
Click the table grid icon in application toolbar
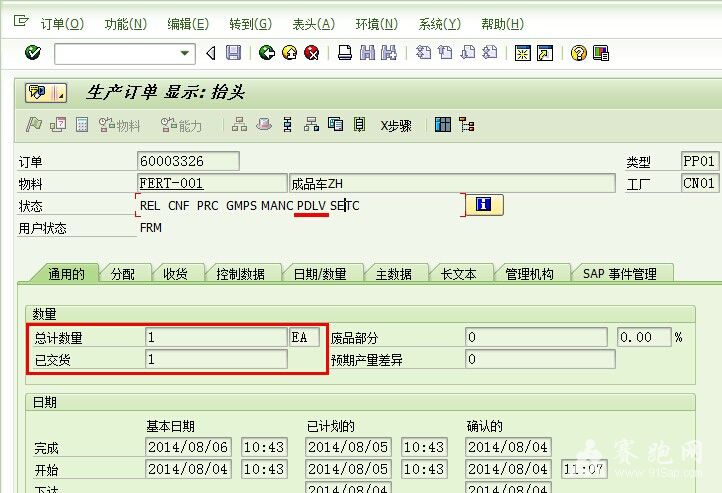pos(443,124)
